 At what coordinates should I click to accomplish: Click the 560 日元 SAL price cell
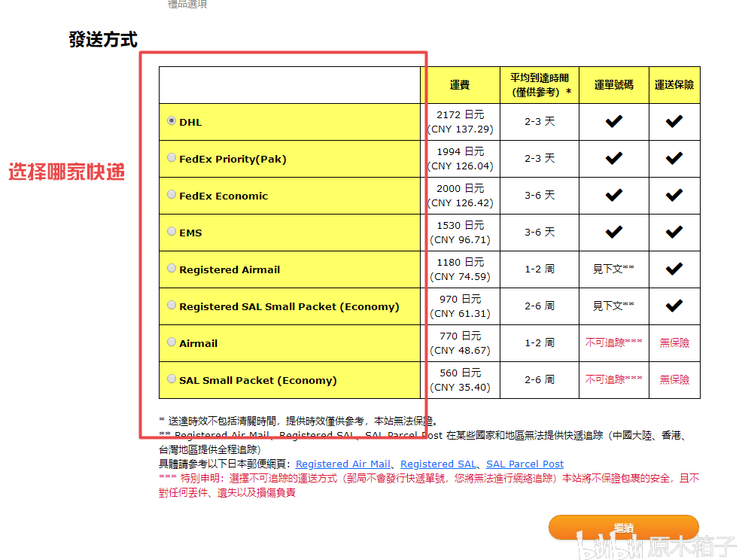coord(460,380)
